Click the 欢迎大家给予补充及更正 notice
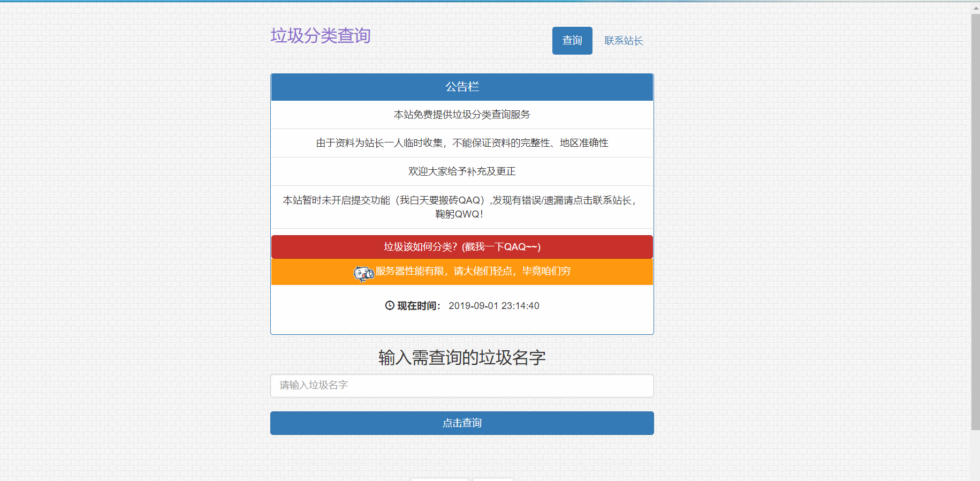Viewport: 980px width, 481px height. click(x=462, y=171)
